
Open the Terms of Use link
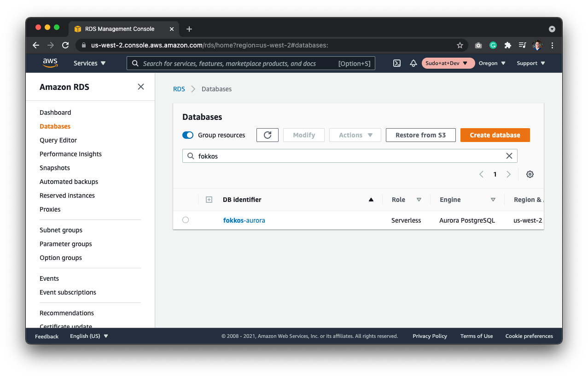coord(477,336)
